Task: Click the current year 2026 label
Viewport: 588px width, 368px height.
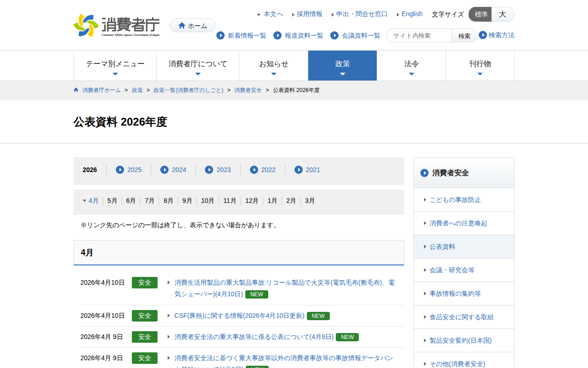Action: (90, 170)
